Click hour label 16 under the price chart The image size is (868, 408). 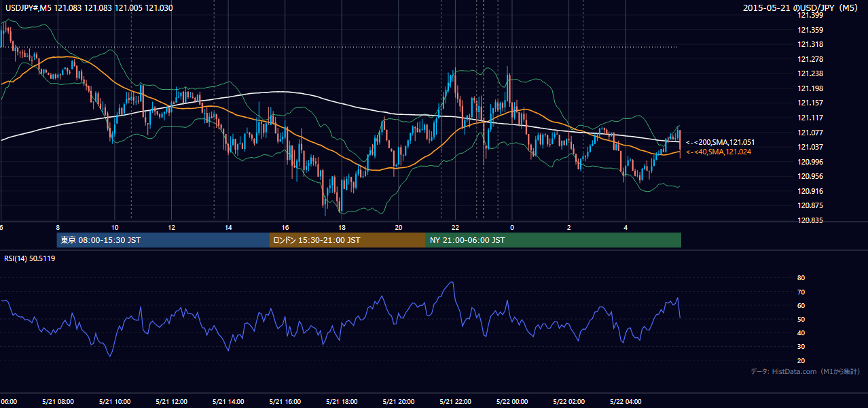coord(285,227)
